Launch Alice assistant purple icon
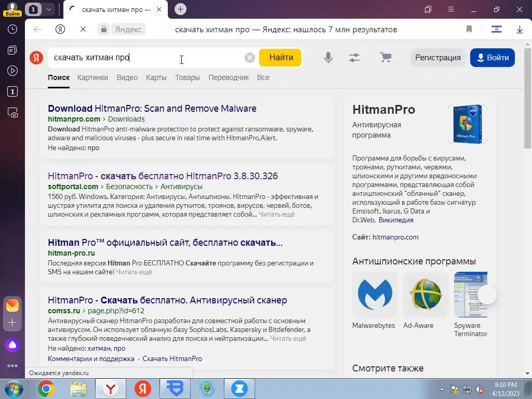Viewport: 532px width, 399px height. coord(12,345)
